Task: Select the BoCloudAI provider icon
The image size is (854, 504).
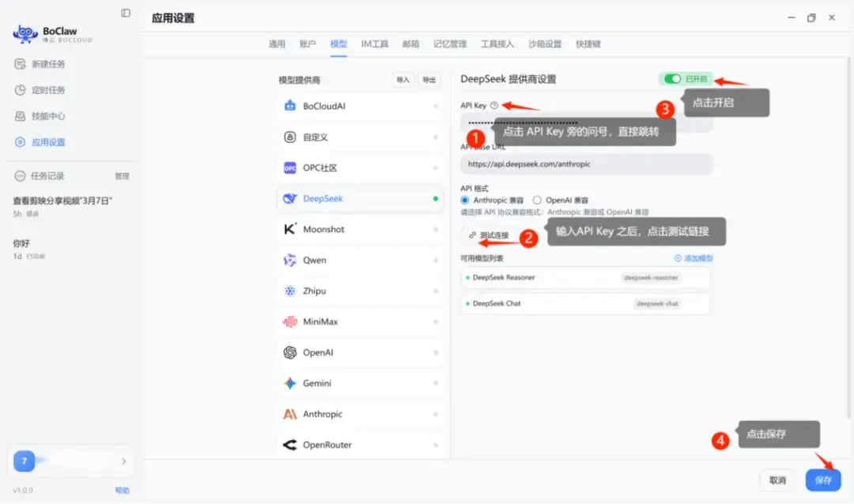Action: [289, 106]
